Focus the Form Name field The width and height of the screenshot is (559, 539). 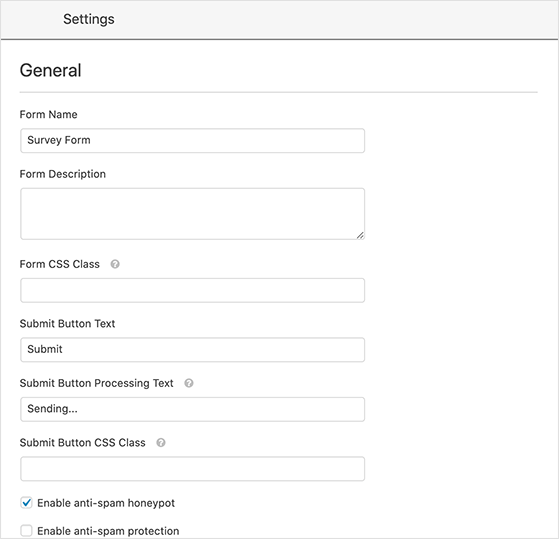(193, 140)
